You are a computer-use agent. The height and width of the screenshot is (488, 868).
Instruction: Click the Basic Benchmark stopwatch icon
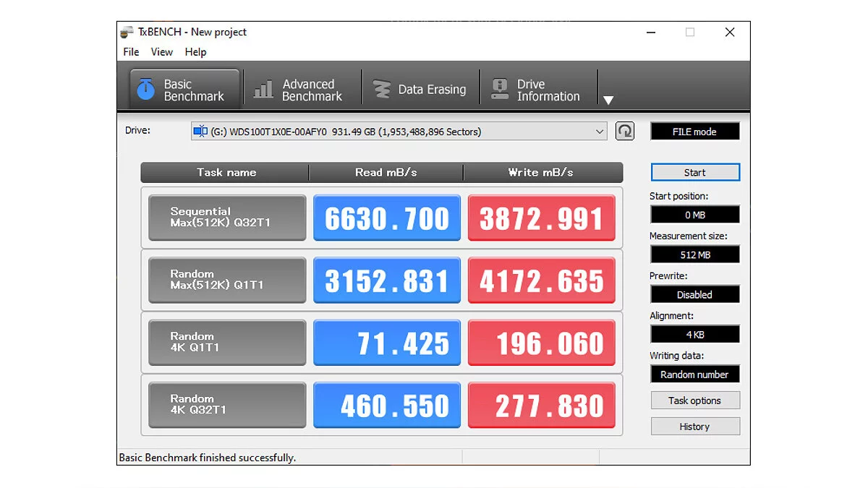click(146, 90)
